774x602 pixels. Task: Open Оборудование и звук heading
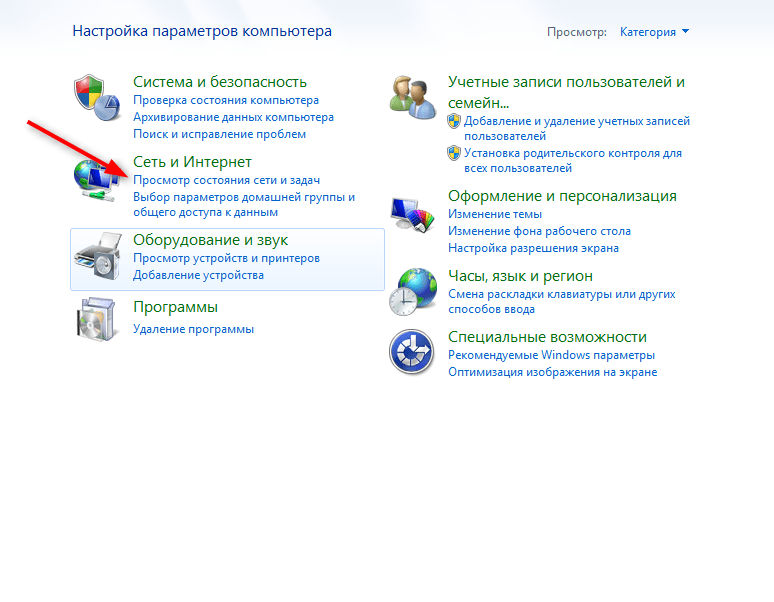point(211,240)
